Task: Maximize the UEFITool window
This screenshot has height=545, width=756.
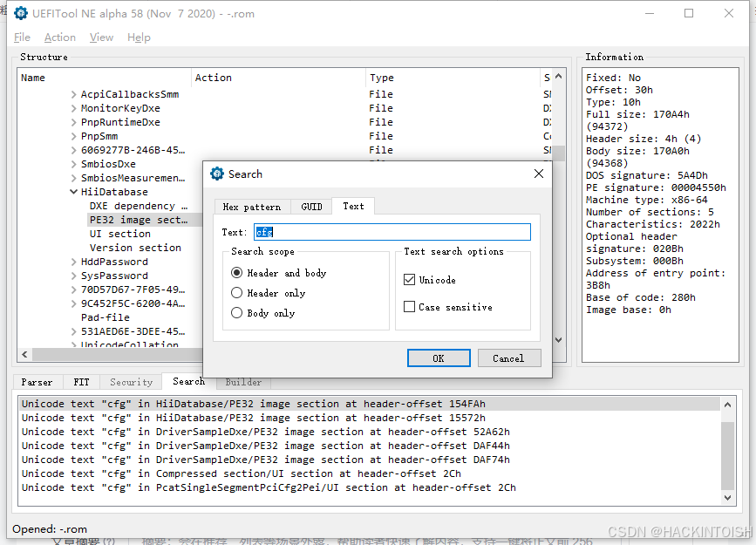Action: coord(689,13)
